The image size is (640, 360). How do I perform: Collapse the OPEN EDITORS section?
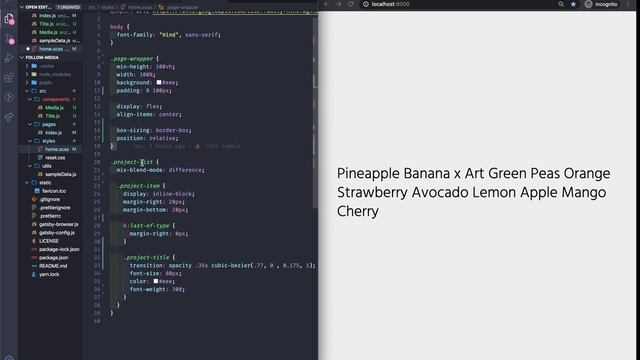[22, 7]
